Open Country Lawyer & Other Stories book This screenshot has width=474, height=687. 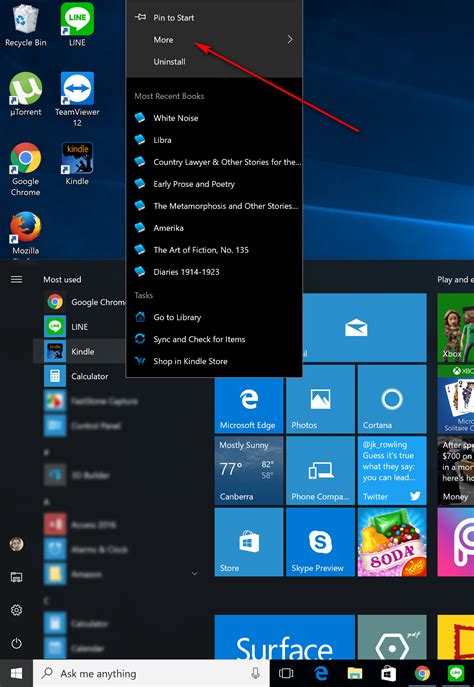[x=214, y=162]
